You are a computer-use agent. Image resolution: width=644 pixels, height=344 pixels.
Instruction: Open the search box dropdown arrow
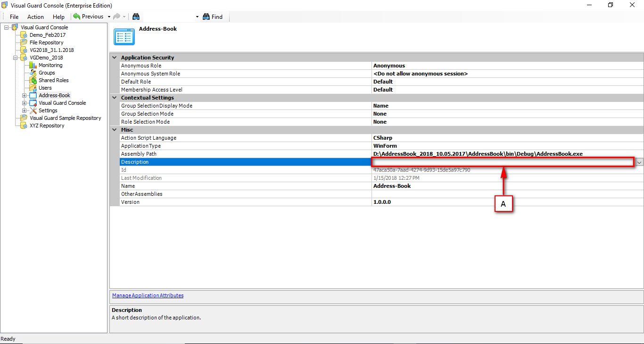[x=197, y=17]
